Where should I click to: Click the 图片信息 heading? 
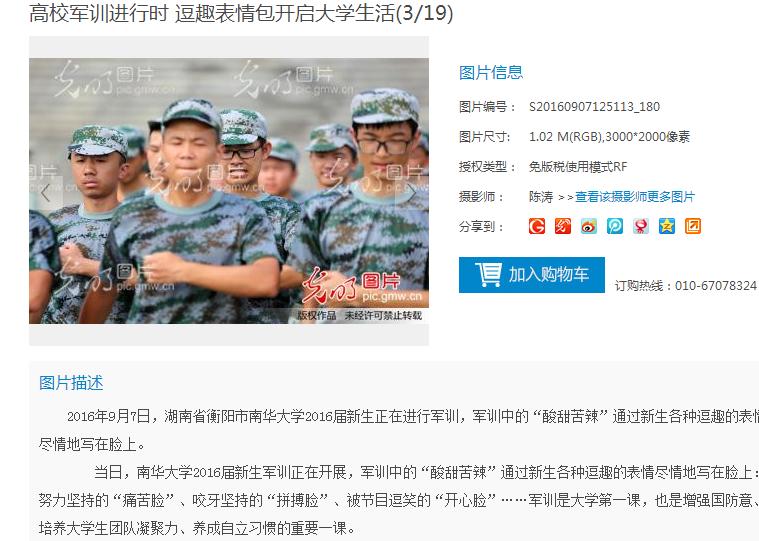(491, 73)
